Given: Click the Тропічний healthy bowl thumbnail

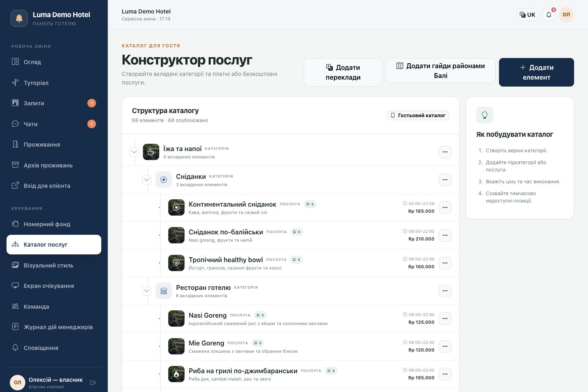Looking at the screenshot, I should (x=176, y=263).
